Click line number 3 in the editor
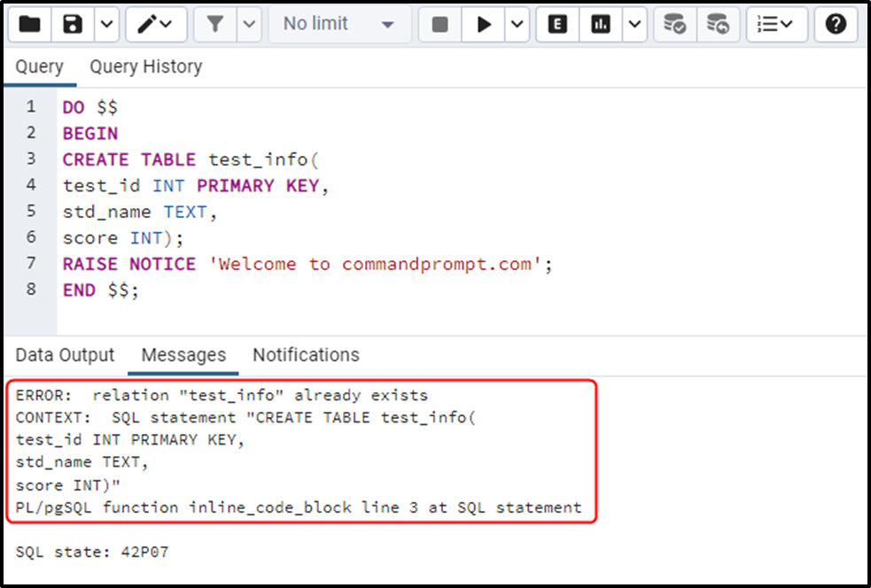Viewport: 871px width, 588px height. (x=31, y=159)
